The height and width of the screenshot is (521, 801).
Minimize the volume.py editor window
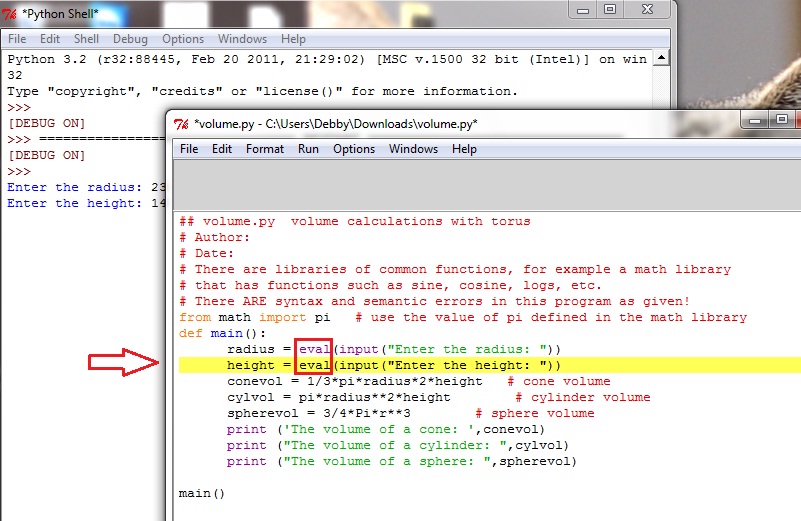pos(755,120)
